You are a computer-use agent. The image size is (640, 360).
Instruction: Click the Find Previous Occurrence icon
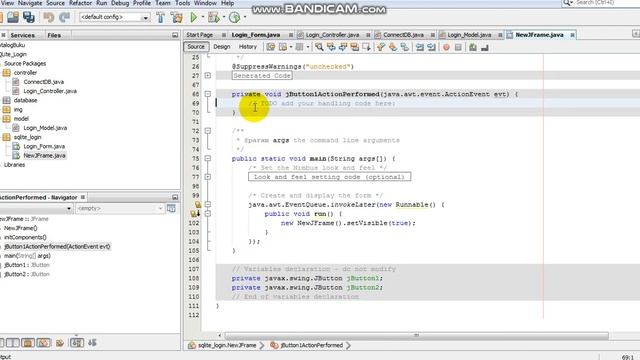coord(331,47)
